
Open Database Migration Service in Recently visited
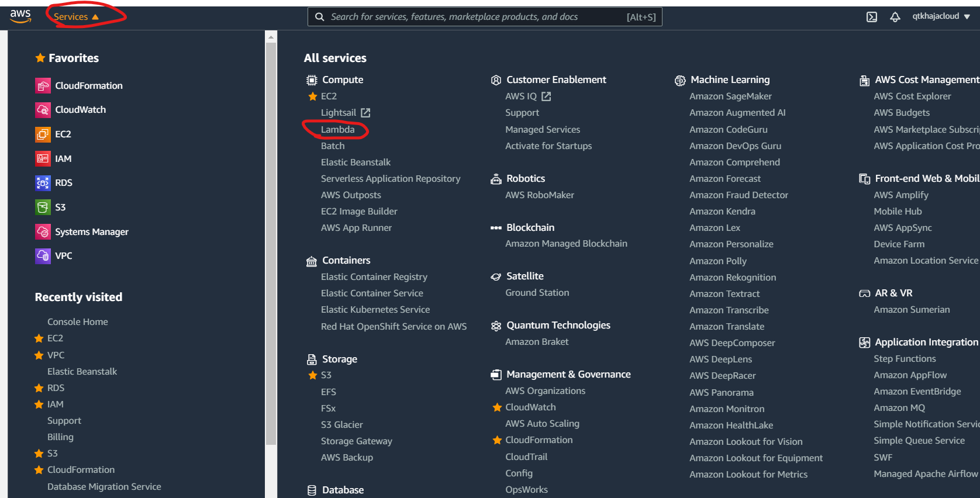[x=104, y=487]
